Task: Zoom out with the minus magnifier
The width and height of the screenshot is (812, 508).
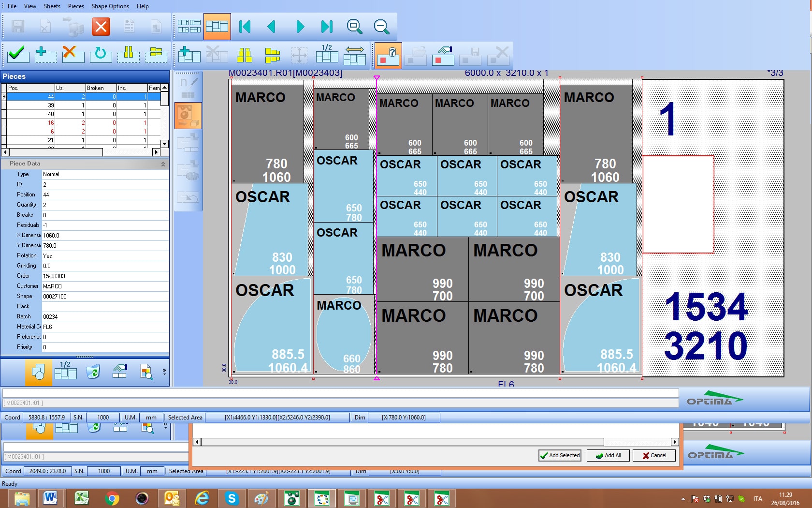Action: [x=382, y=27]
